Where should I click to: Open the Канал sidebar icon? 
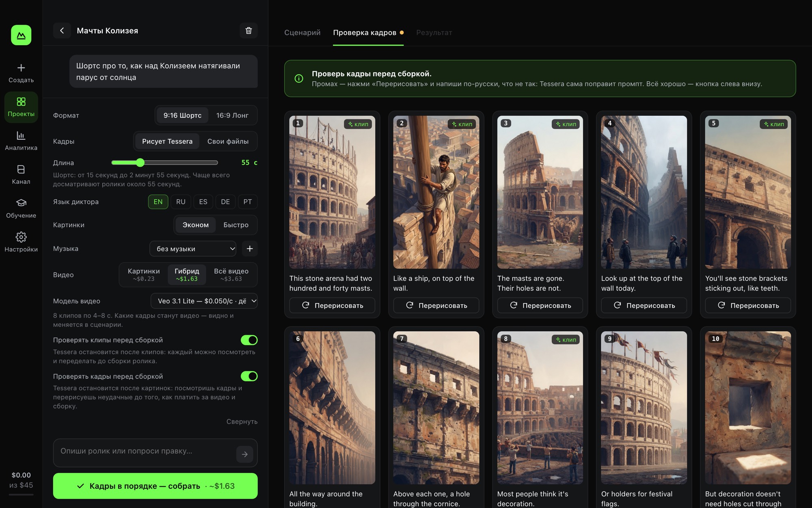point(21,169)
